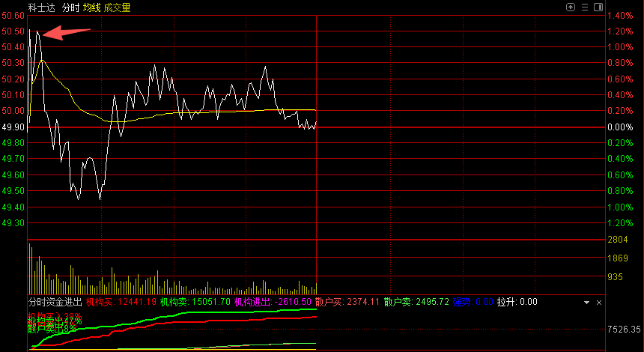
Task: Select the 成交量 volume legend
Action: tap(117, 7)
